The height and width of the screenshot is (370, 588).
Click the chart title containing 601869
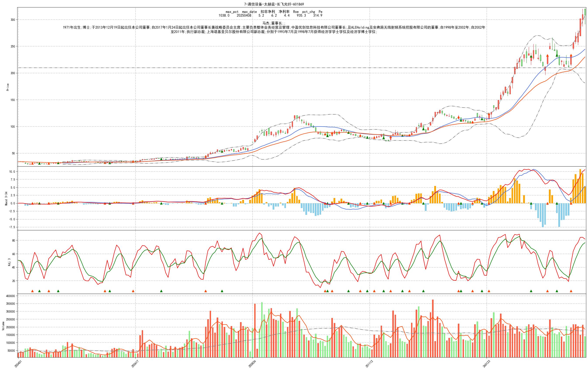click(274, 4)
